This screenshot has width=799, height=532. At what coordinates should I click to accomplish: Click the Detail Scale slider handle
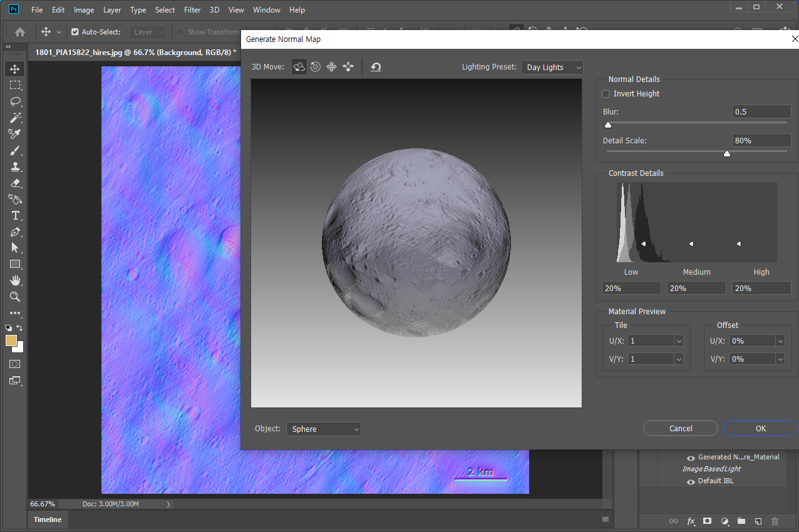(726, 153)
